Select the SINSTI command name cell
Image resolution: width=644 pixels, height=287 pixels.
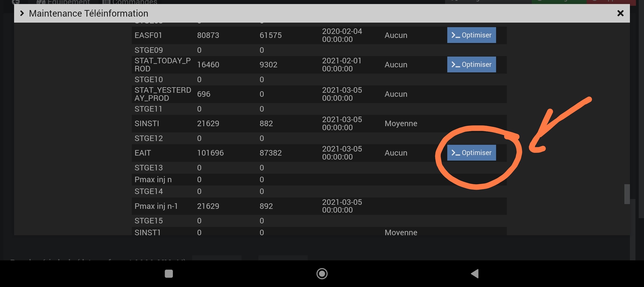point(147,123)
